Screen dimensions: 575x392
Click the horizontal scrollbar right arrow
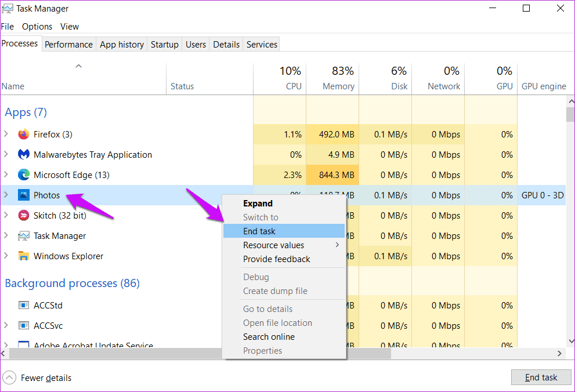[x=559, y=353]
